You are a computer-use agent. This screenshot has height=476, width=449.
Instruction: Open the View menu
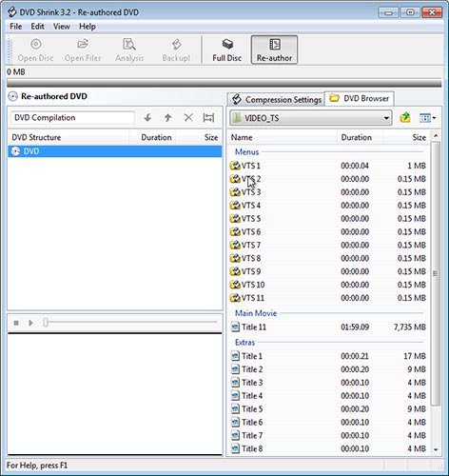(62, 27)
